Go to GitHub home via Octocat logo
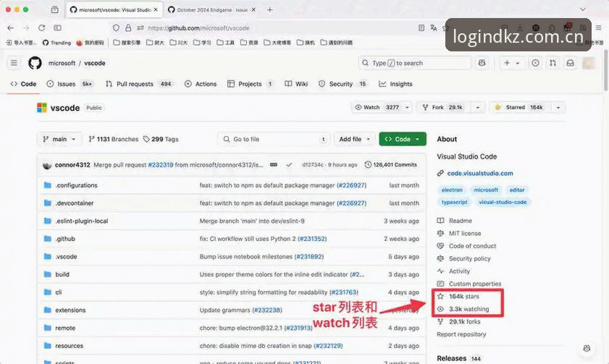Screen dimensions: 609x364 35,63
